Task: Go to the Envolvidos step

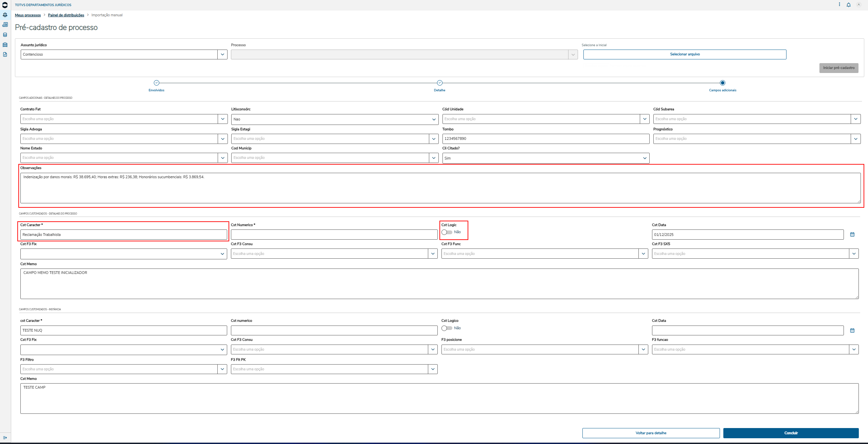Action: pos(157,83)
